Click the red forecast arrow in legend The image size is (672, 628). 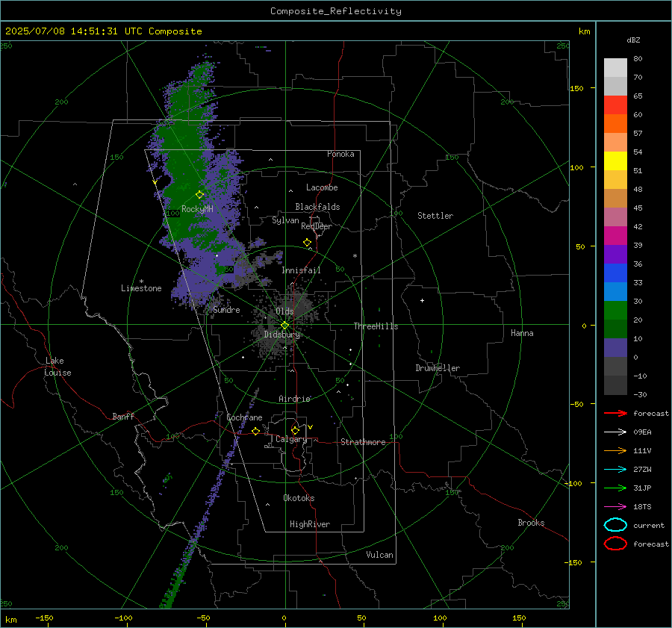tap(615, 413)
